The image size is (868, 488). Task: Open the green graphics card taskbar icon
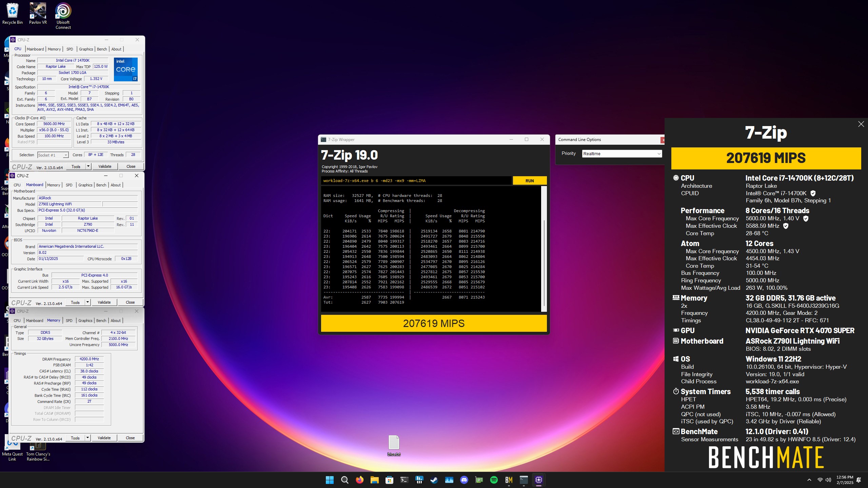479,480
